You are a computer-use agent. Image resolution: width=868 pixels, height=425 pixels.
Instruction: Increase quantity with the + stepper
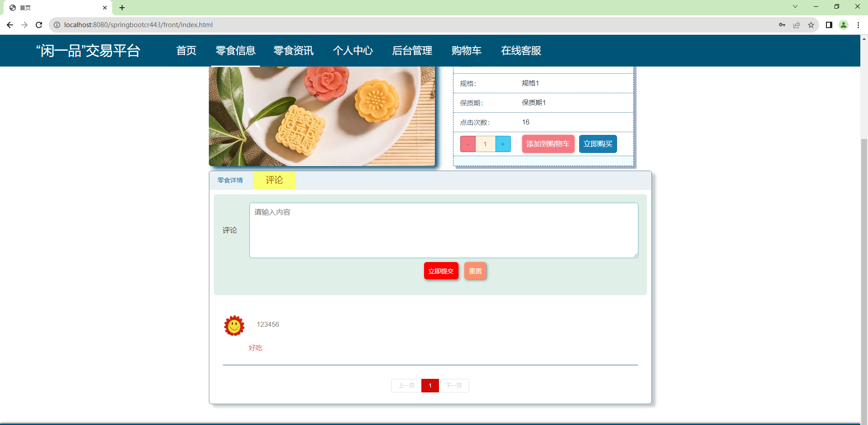pos(503,143)
